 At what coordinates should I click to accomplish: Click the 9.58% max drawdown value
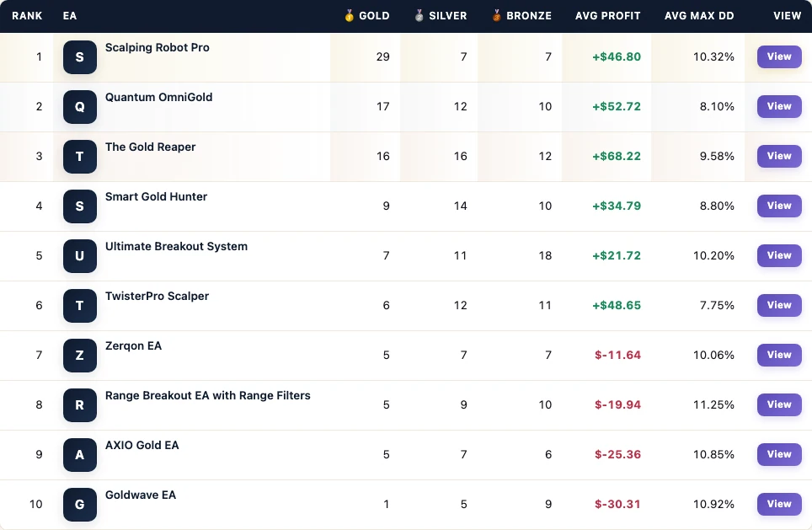point(717,157)
